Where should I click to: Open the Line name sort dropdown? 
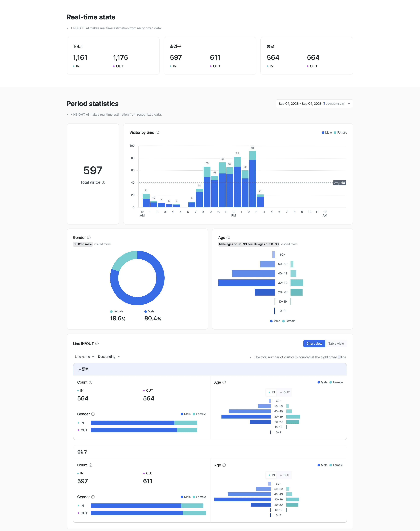point(84,357)
